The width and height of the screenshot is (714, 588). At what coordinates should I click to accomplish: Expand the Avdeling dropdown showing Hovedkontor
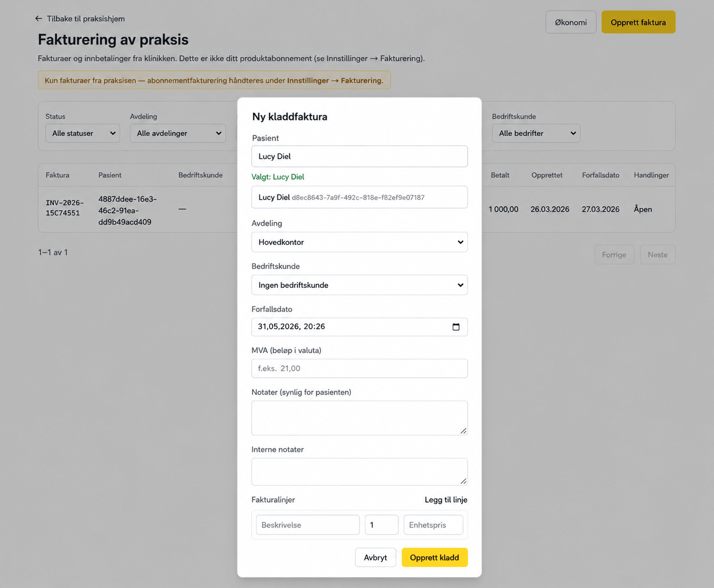[360, 242]
